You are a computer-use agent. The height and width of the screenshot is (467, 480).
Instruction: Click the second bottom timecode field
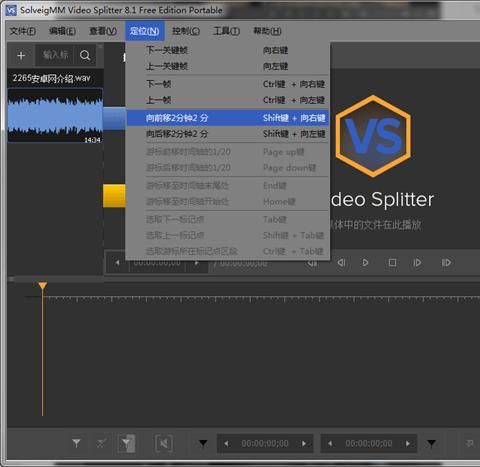pyautogui.click(x=369, y=443)
